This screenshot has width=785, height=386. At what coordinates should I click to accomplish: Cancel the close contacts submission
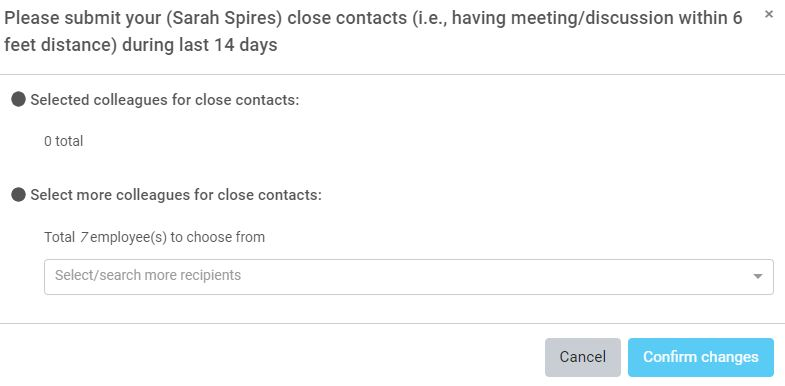point(583,357)
